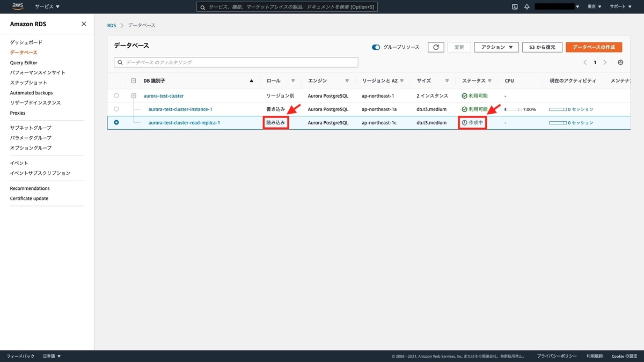Open サブネットグループ in the sidebar

coord(31,128)
